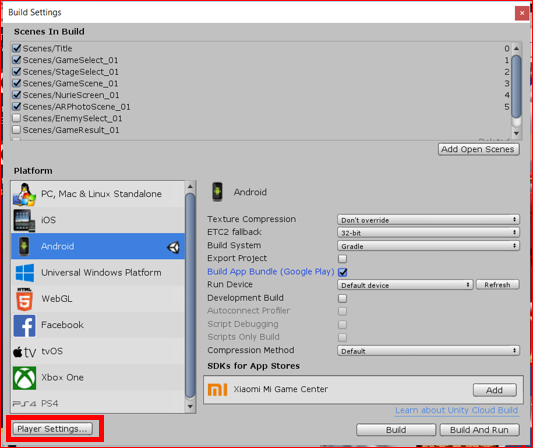Click the Xiaomi Mi logo icon
The image size is (533, 448).
pos(218,390)
